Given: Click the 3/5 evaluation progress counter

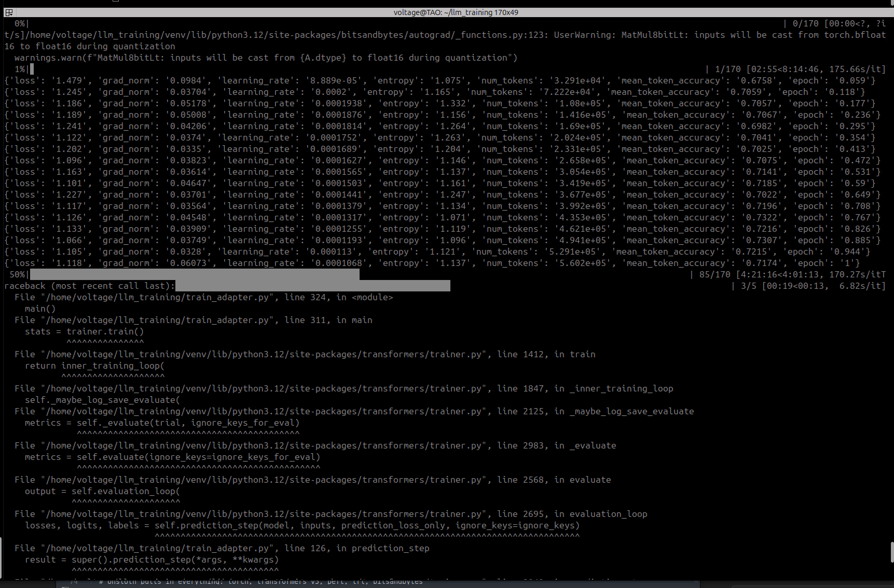Looking at the screenshot, I should point(747,286).
